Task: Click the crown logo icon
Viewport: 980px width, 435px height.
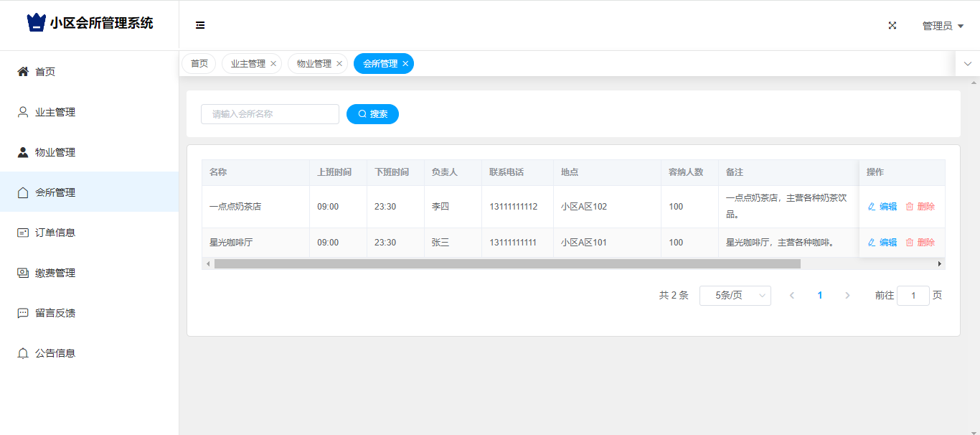Action: (36, 23)
